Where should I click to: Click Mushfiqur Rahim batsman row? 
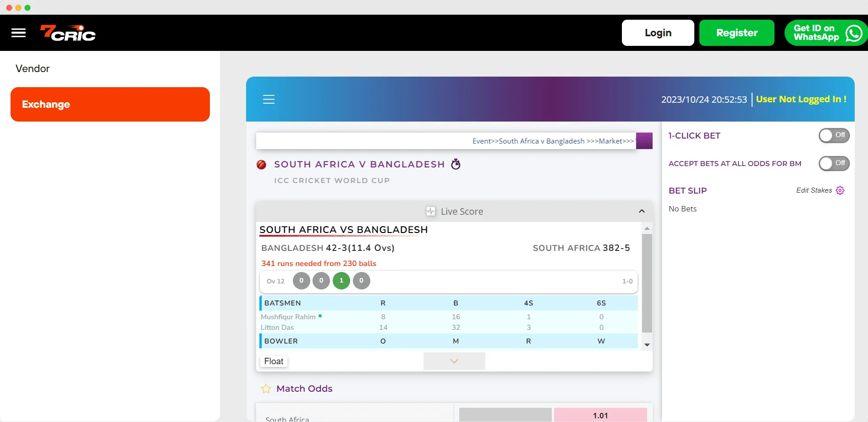click(x=449, y=316)
